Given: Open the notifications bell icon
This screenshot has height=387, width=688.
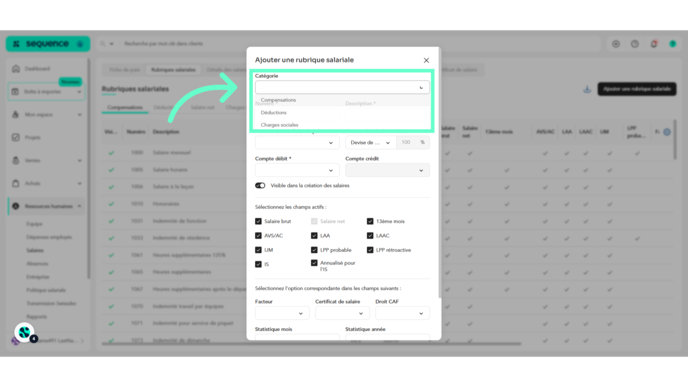Looking at the screenshot, I should (x=654, y=44).
